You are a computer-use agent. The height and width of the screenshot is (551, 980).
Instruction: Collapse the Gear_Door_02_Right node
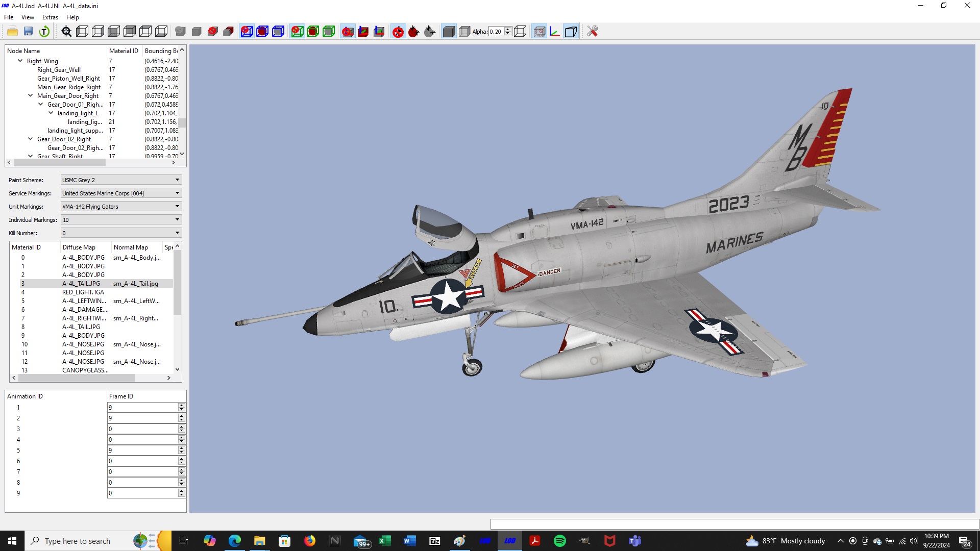(30, 139)
